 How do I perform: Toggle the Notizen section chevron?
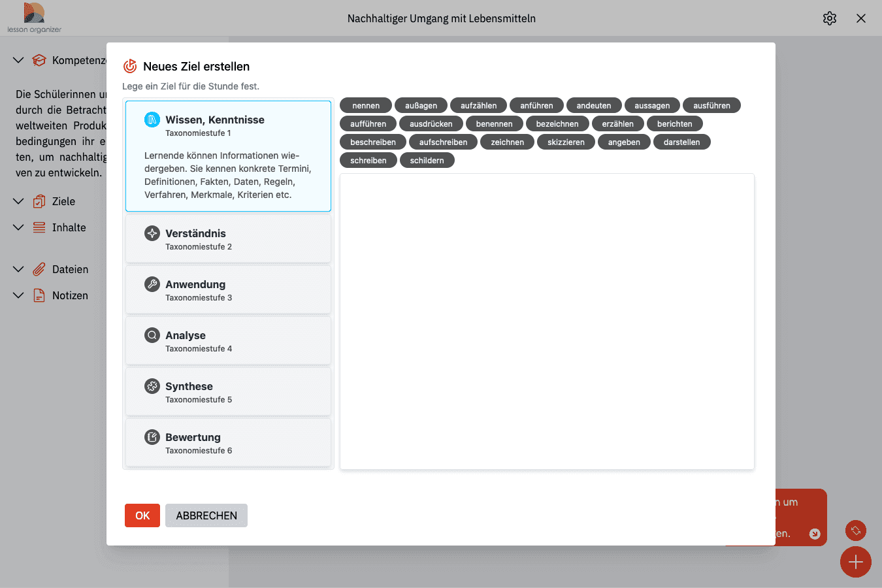(x=18, y=295)
